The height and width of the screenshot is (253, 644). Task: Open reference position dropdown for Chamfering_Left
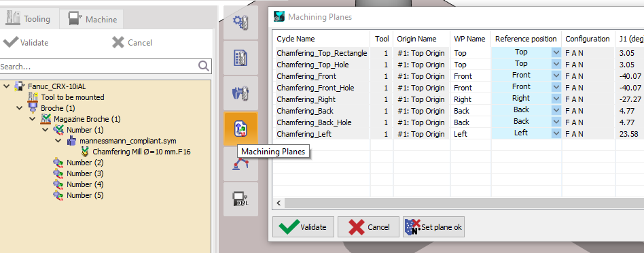pos(556,133)
